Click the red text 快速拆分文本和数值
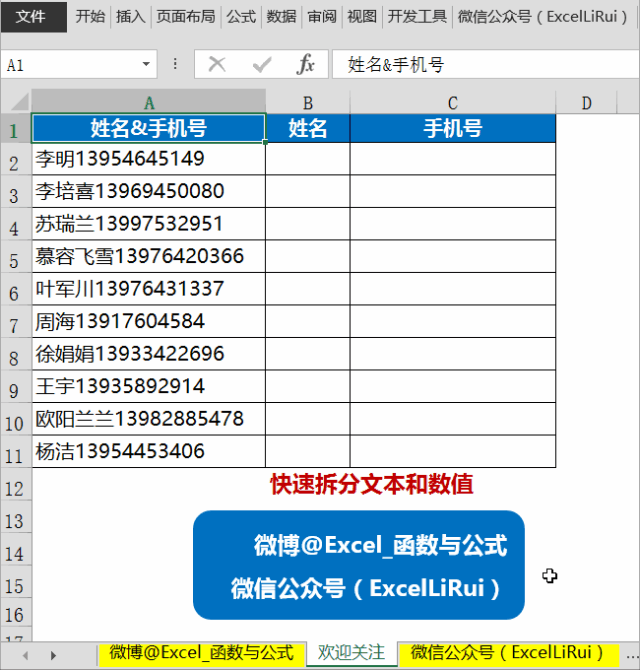Viewport: 640px width, 670px height. point(372,484)
